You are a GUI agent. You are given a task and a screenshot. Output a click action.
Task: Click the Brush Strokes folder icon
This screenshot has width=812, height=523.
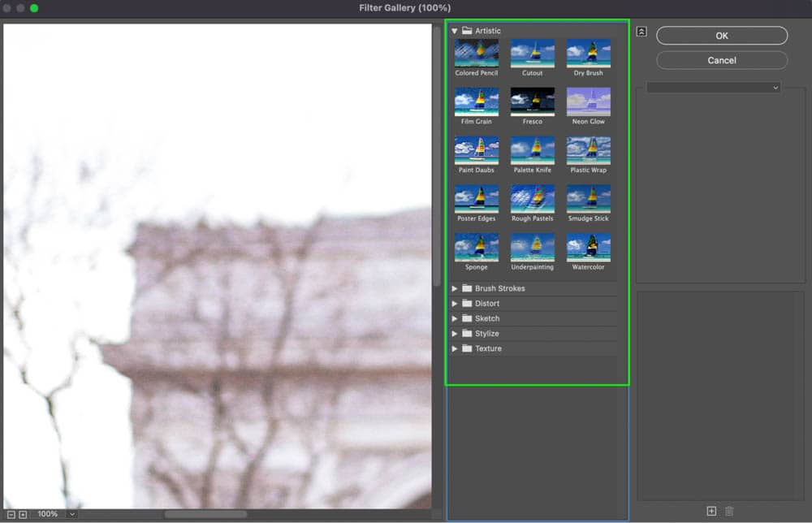tap(467, 288)
